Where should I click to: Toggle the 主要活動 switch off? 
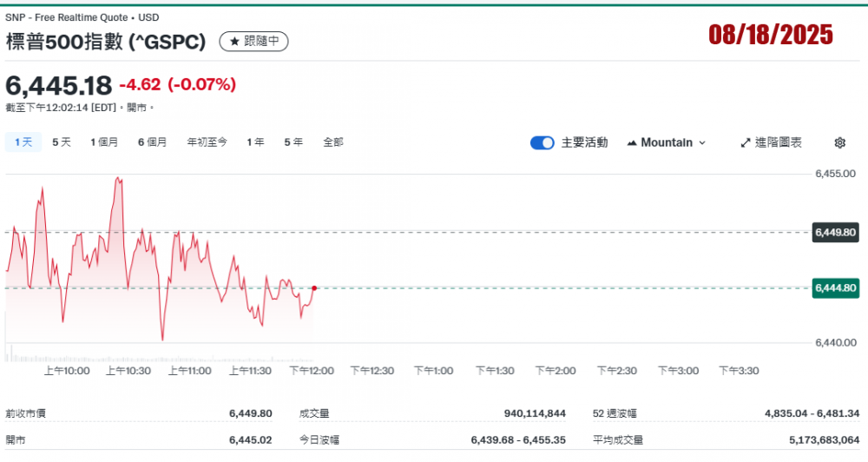click(542, 142)
